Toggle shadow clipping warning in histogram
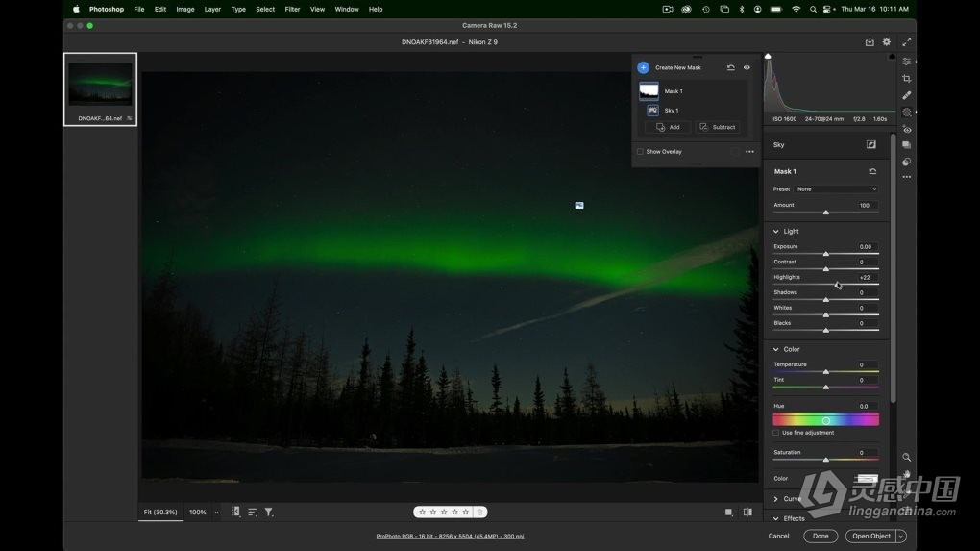The image size is (980, 551). tap(768, 57)
